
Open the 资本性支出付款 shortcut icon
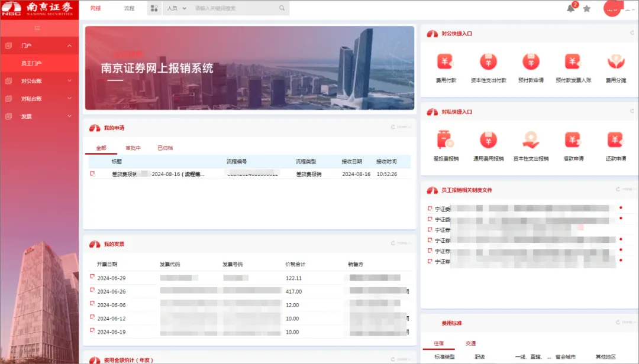point(488,62)
